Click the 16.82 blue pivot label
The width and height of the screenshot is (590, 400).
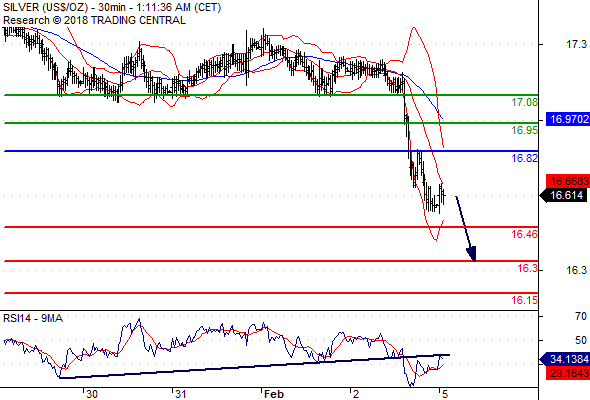pos(524,158)
